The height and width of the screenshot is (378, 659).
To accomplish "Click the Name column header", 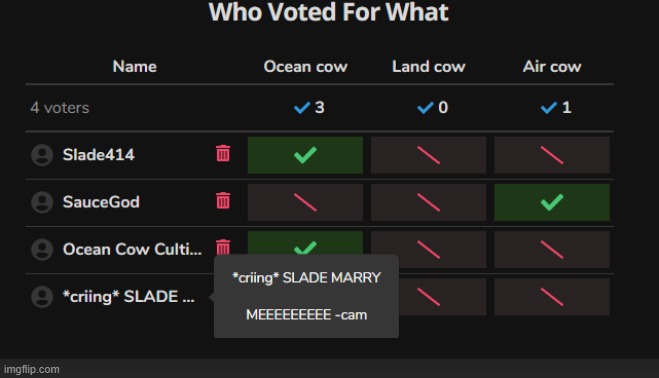I will pyautogui.click(x=134, y=66).
